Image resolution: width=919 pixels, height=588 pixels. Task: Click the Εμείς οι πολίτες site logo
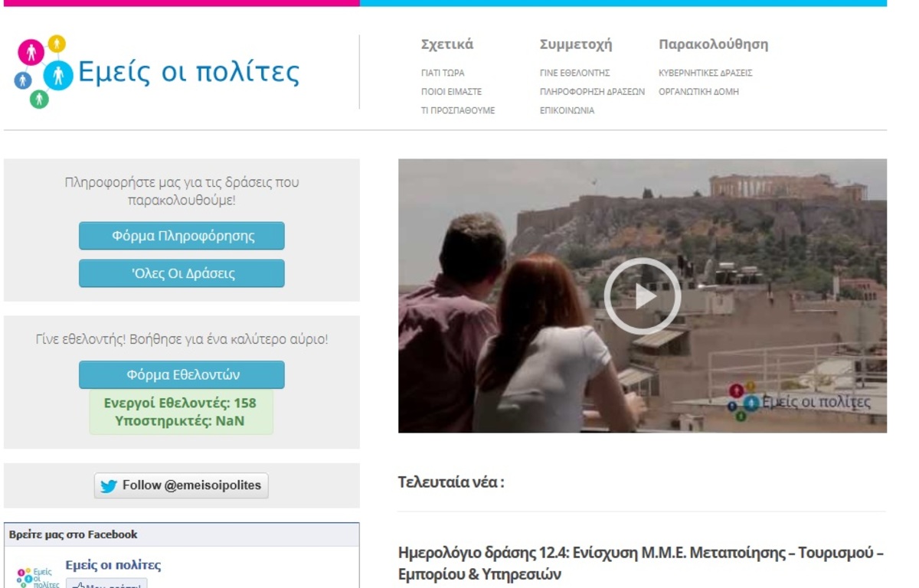click(157, 73)
